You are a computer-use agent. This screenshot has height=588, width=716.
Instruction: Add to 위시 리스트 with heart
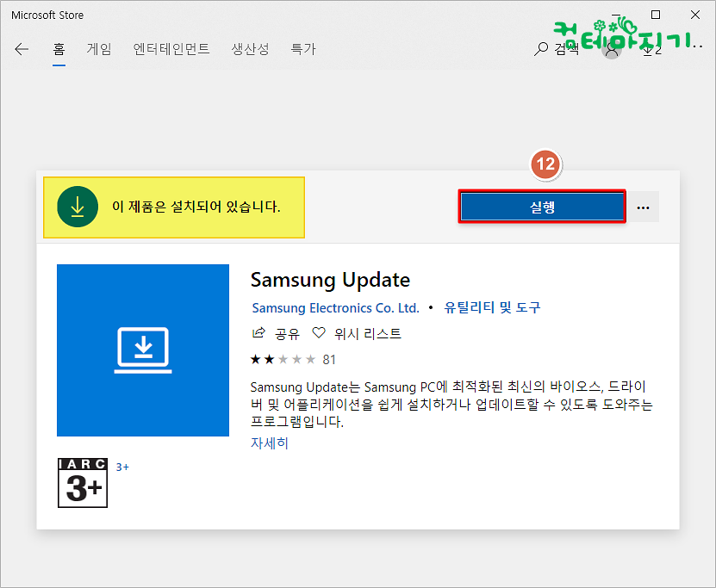click(357, 333)
